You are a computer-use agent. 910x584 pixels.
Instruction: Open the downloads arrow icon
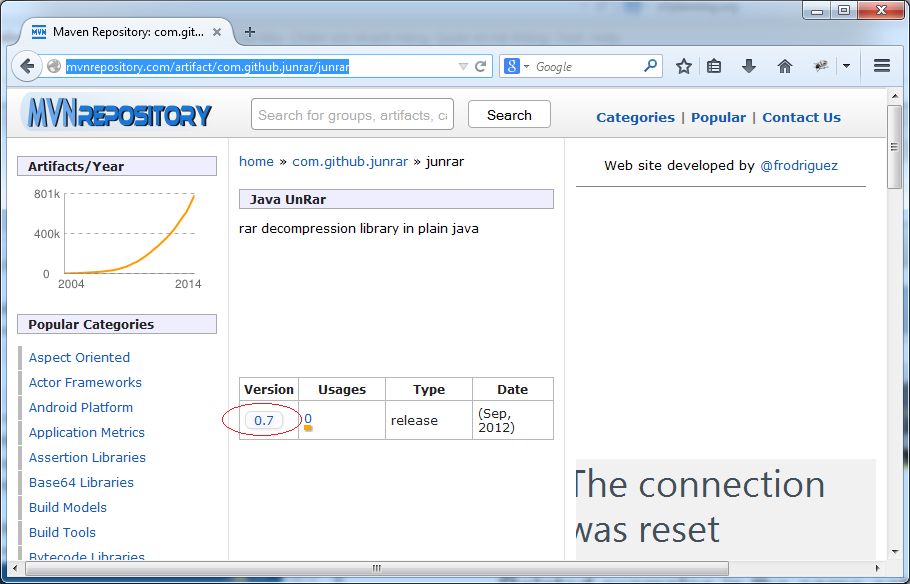tap(749, 66)
